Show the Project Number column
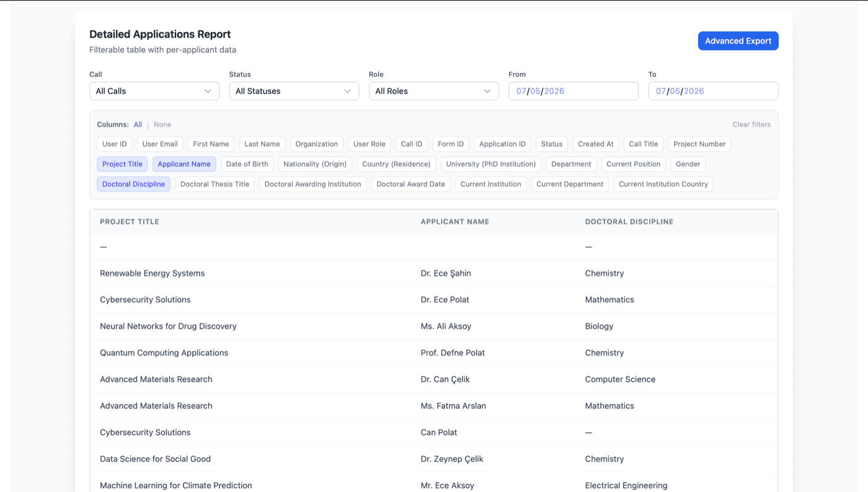The image size is (868, 492). [x=699, y=144]
